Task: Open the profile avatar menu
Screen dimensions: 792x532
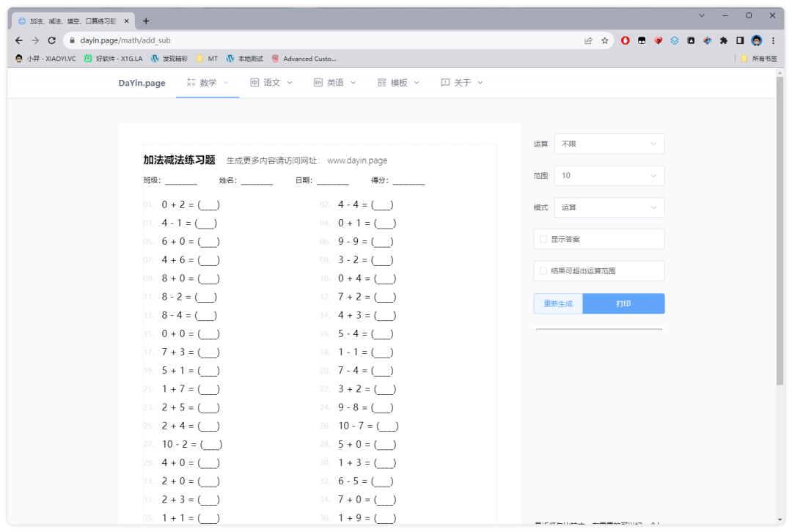Action: [x=757, y=40]
